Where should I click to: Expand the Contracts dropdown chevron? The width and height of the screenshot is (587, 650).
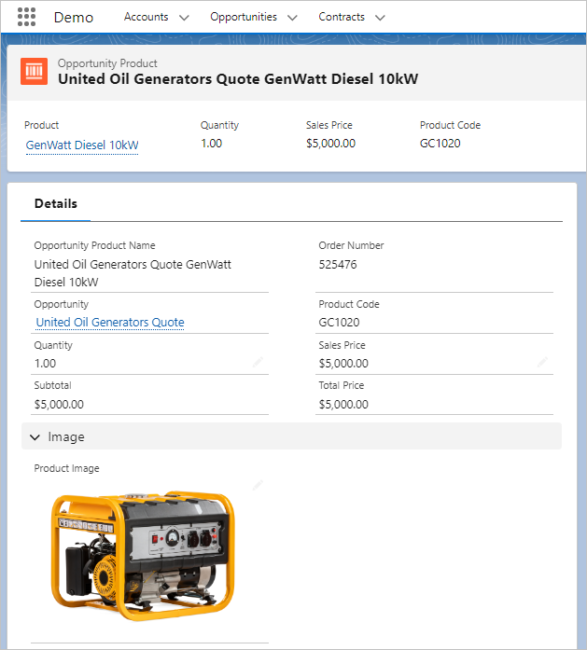point(380,17)
